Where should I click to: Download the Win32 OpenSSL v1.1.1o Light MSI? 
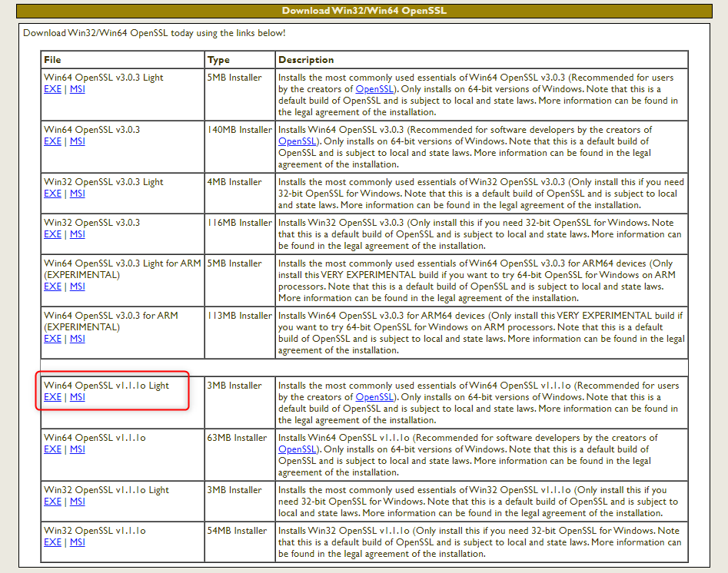(x=78, y=502)
